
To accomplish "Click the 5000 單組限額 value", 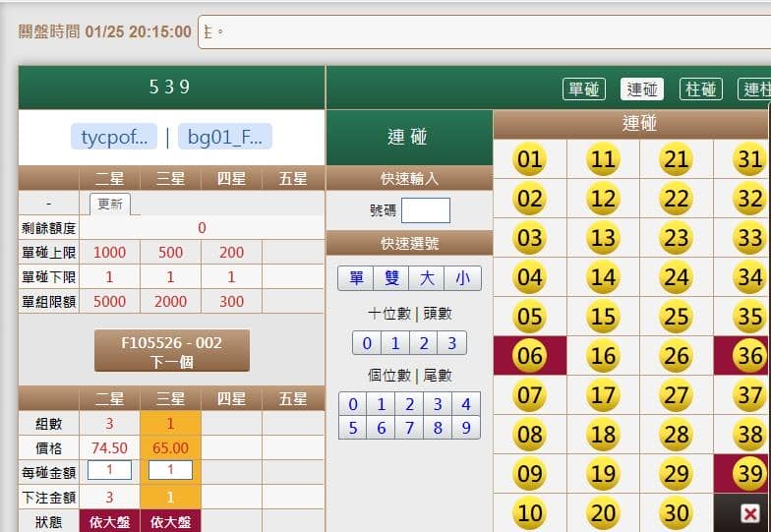I will coord(110,301).
